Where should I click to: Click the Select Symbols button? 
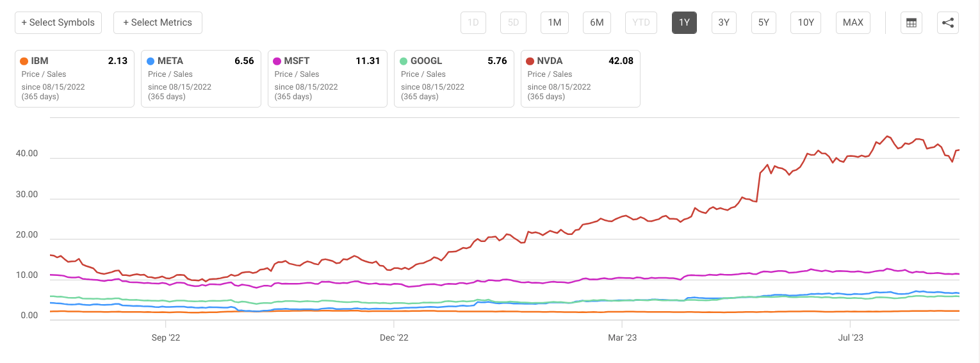click(58, 22)
